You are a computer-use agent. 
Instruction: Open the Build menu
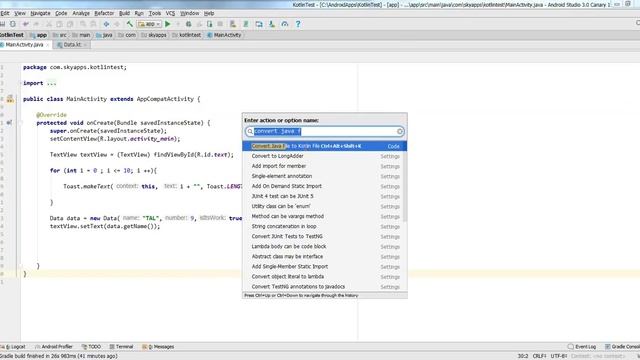pyautogui.click(x=124, y=13)
